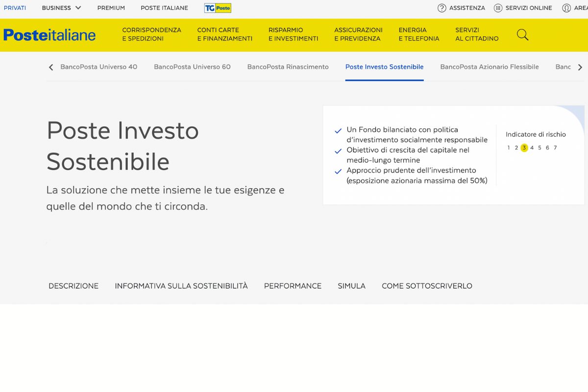Click the left chevron of the product carousel
This screenshot has height=392, width=588.
[50, 67]
